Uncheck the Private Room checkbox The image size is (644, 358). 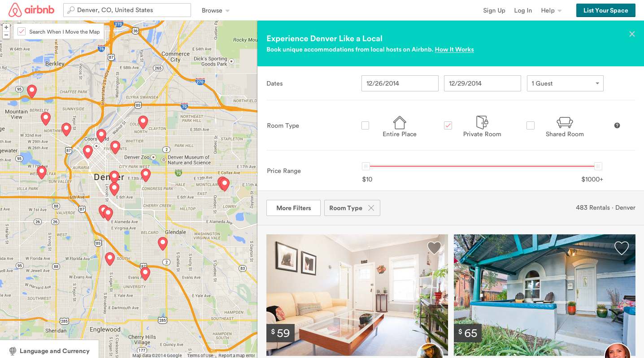pos(448,125)
